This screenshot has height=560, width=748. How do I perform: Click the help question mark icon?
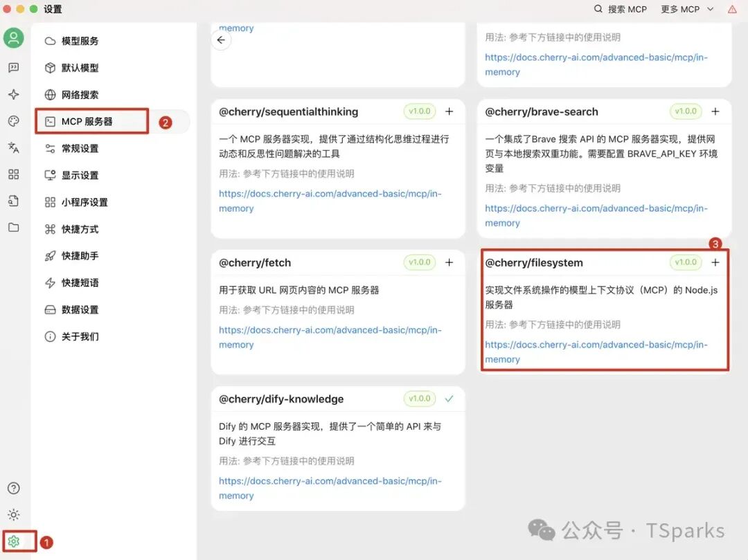tap(14, 488)
